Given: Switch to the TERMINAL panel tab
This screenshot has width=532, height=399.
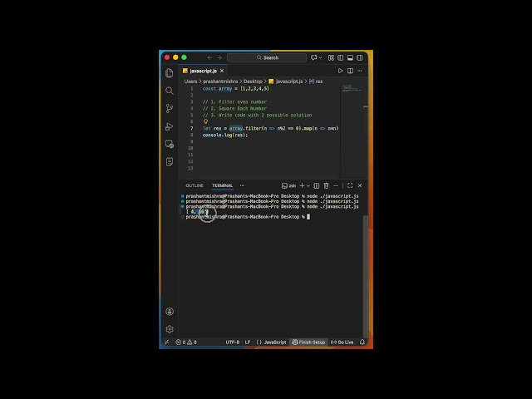Looking at the screenshot, I should [x=222, y=185].
